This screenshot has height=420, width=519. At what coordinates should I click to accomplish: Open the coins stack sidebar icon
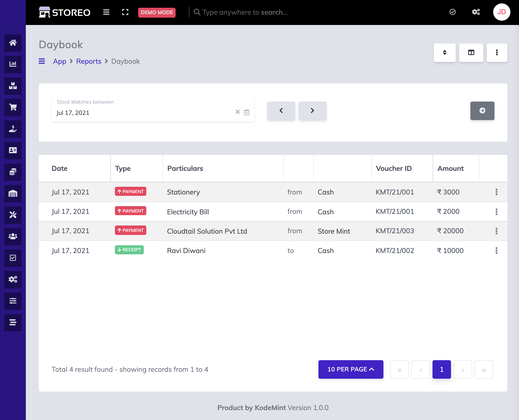click(x=13, y=172)
